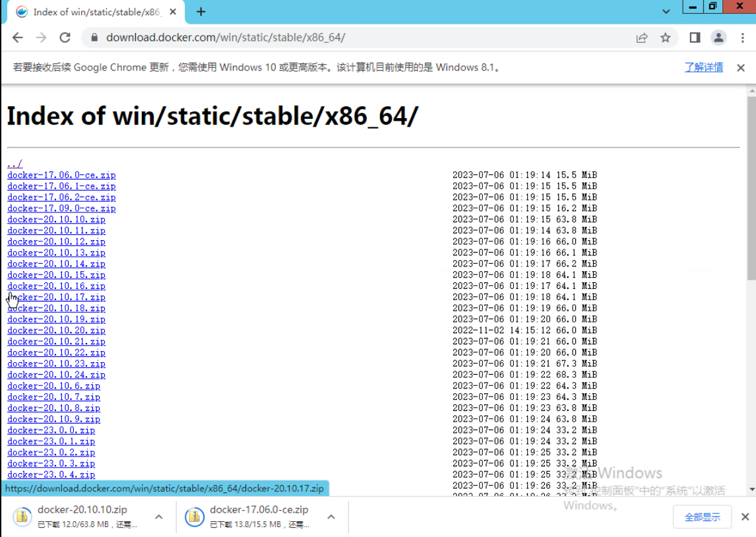This screenshot has width=756, height=537.
Task: Click the docker-20.10.8.zip link
Action: pyautogui.click(x=54, y=408)
